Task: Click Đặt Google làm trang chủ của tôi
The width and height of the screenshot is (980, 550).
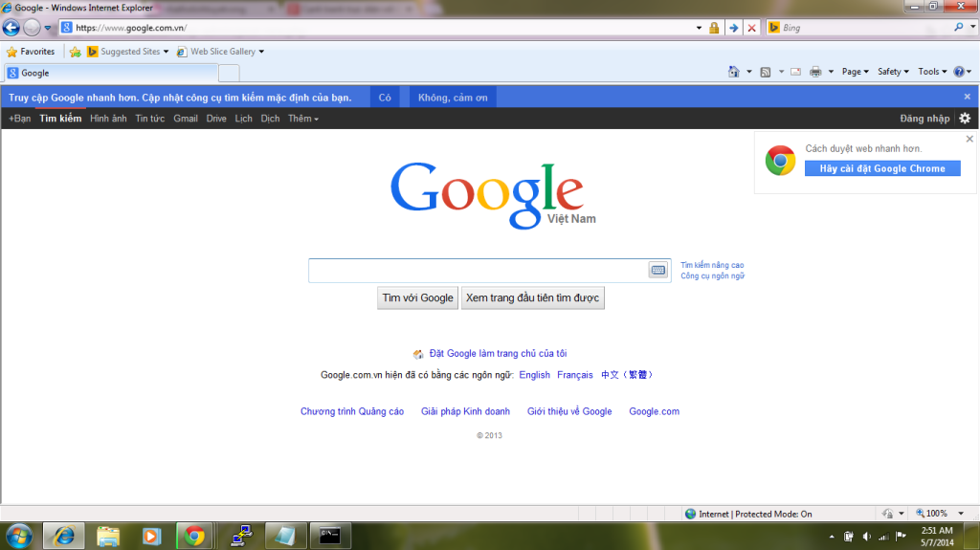Action: click(498, 354)
